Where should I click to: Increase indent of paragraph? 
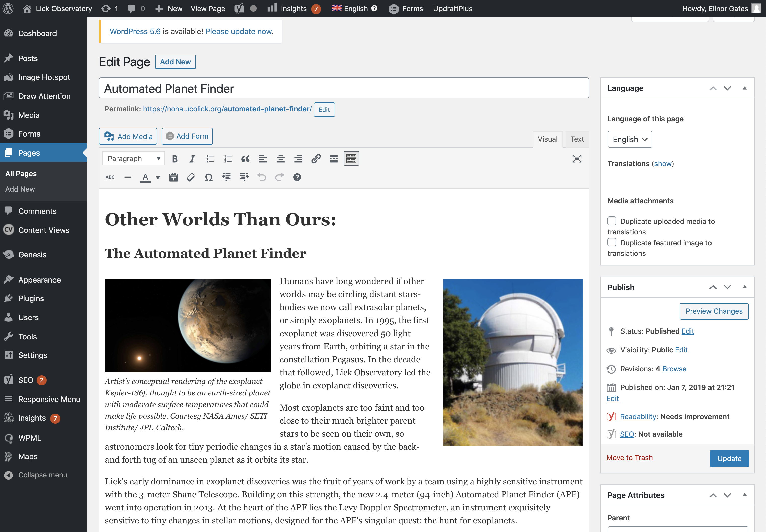(x=244, y=177)
